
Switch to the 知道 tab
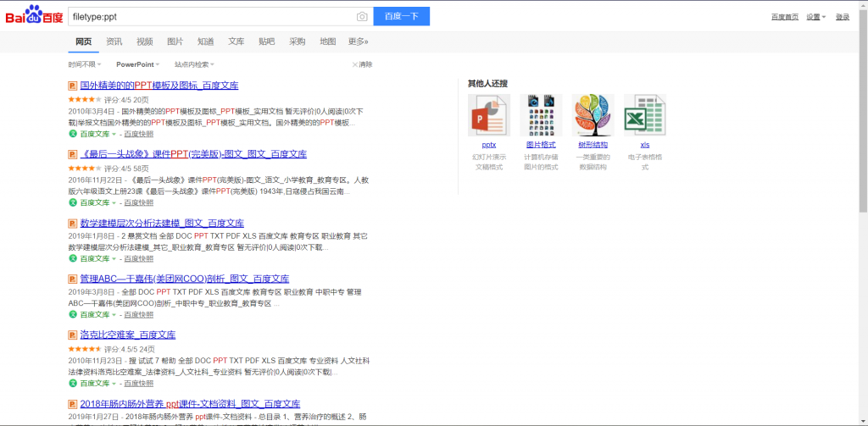205,41
